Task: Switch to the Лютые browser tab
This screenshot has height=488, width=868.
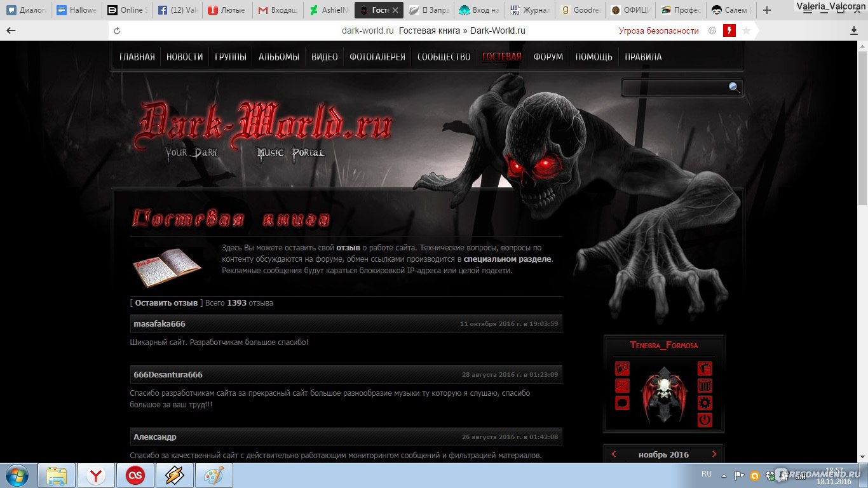Action: pos(227,10)
